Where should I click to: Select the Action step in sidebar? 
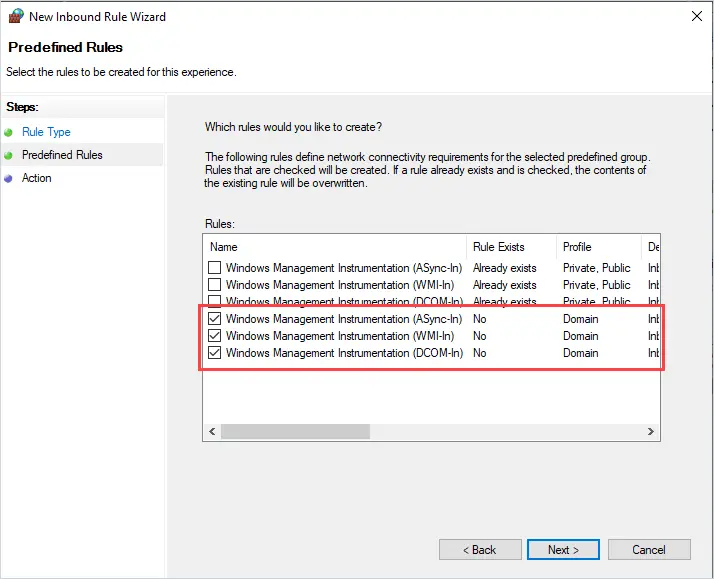point(36,178)
